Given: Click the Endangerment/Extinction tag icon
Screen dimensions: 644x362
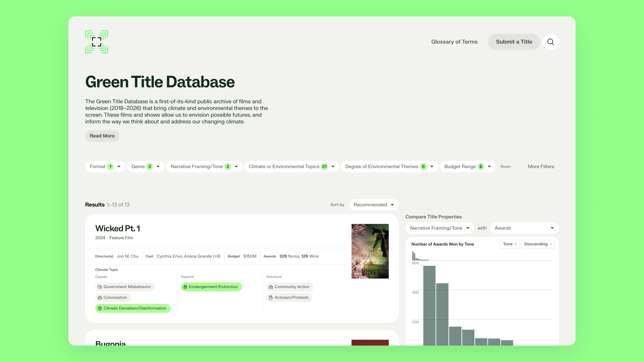Looking at the screenshot, I should [x=185, y=287].
